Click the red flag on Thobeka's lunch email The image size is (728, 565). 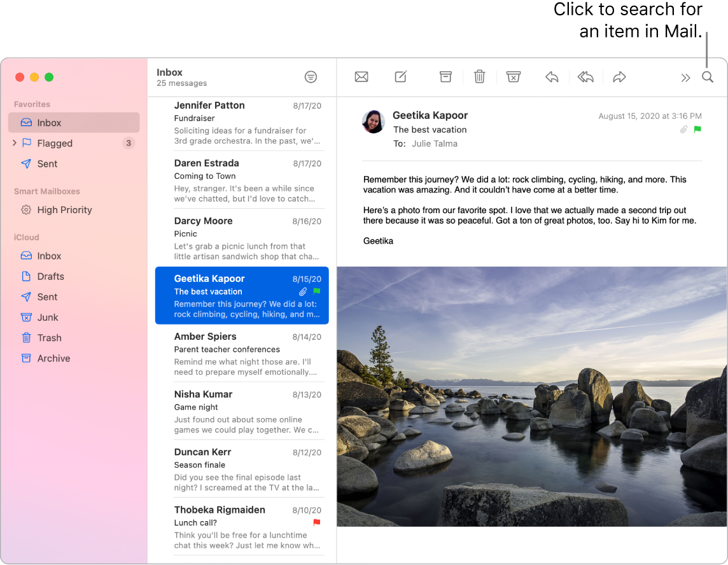pos(316,522)
